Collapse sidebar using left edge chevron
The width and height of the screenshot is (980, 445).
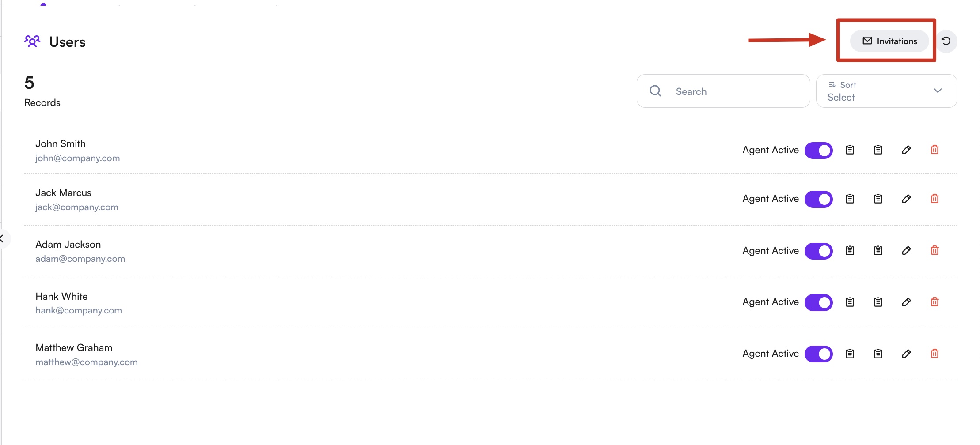[2, 239]
